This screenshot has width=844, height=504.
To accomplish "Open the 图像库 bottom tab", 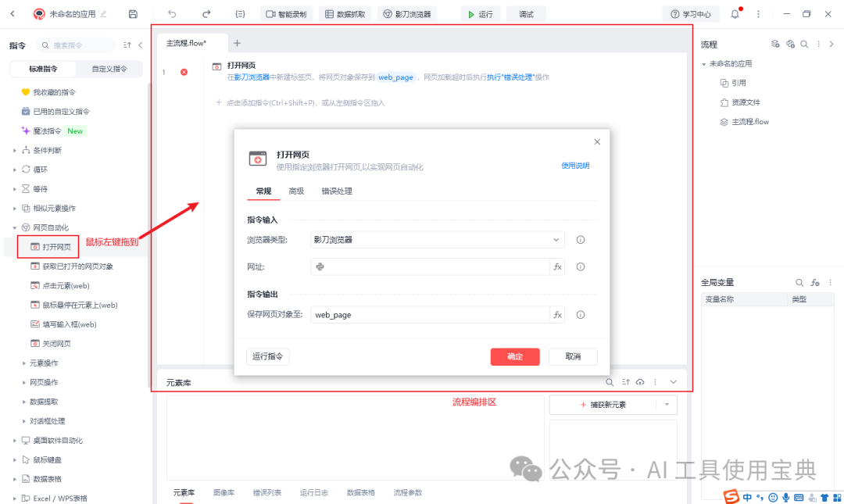I will [x=224, y=493].
